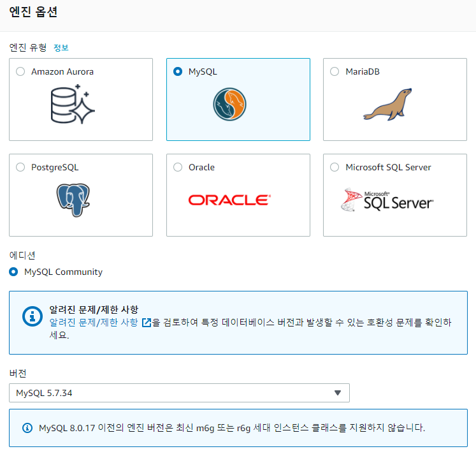Click the MySQL Community label text
476x456 pixels.
point(64,272)
